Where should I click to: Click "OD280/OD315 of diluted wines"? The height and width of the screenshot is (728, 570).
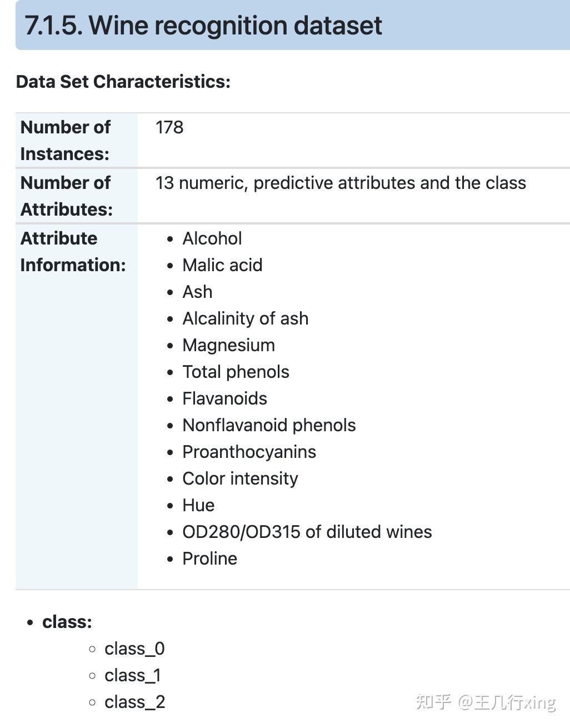(x=307, y=532)
